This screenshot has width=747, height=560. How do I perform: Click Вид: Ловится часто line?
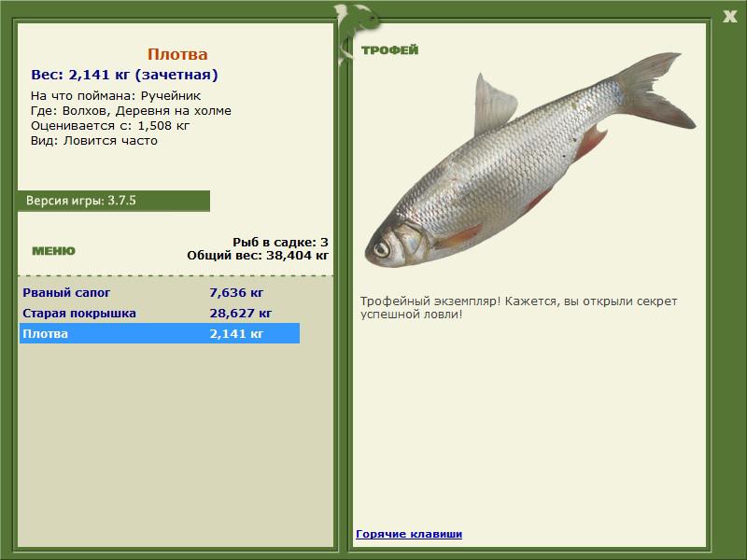[x=94, y=141]
